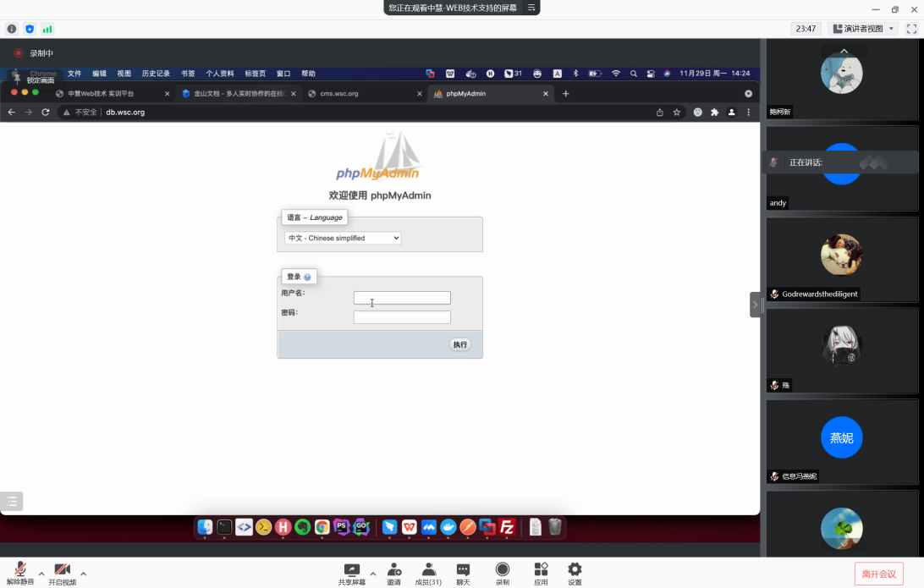Open Finder from the dock

click(x=205, y=527)
